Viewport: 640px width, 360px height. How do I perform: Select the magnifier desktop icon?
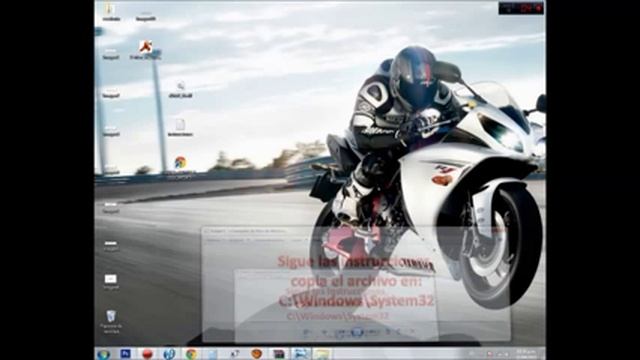pos(180,89)
